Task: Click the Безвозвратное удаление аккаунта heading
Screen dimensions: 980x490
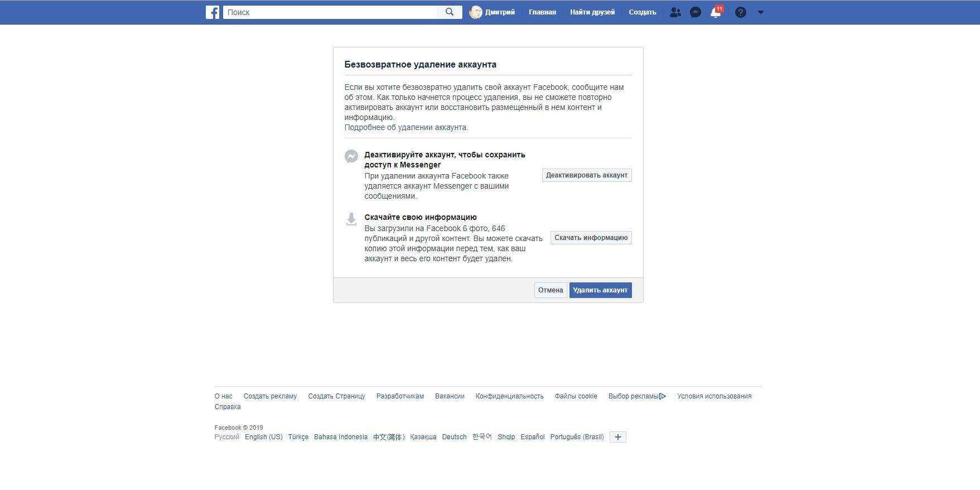Action: pos(421,64)
